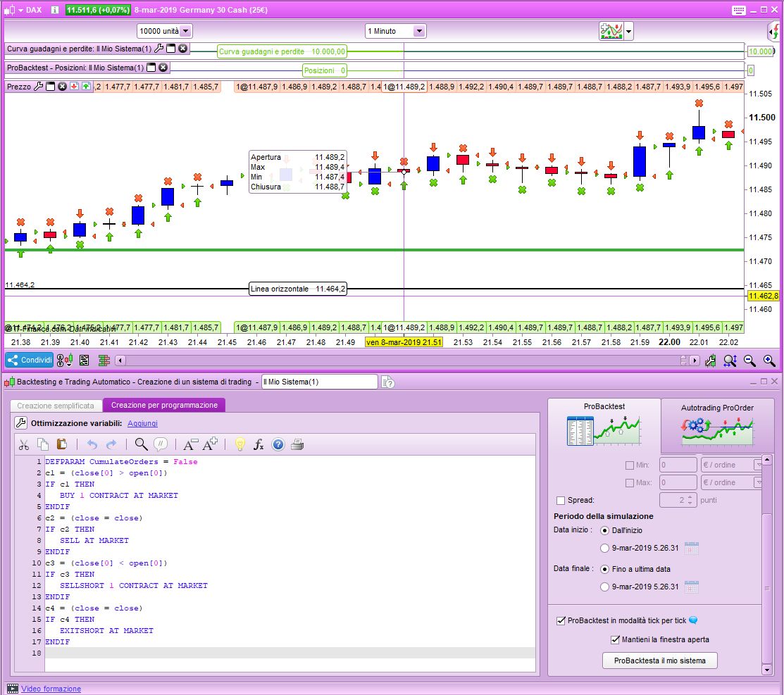Click the light bulb hint icon
The width and height of the screenshot is (784, 695).
pyautogui.click(x=239, y=444)
